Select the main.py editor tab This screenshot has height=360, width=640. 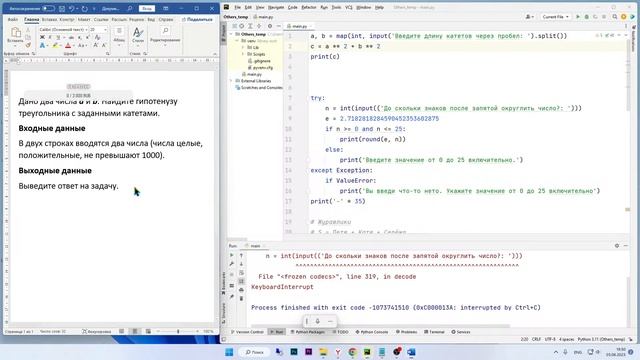point(299,26)
